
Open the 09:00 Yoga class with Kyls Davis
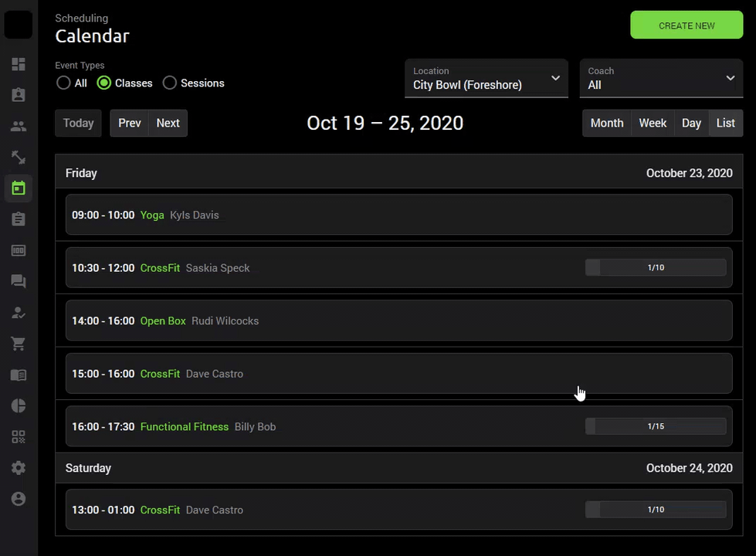tap(398, 215)
